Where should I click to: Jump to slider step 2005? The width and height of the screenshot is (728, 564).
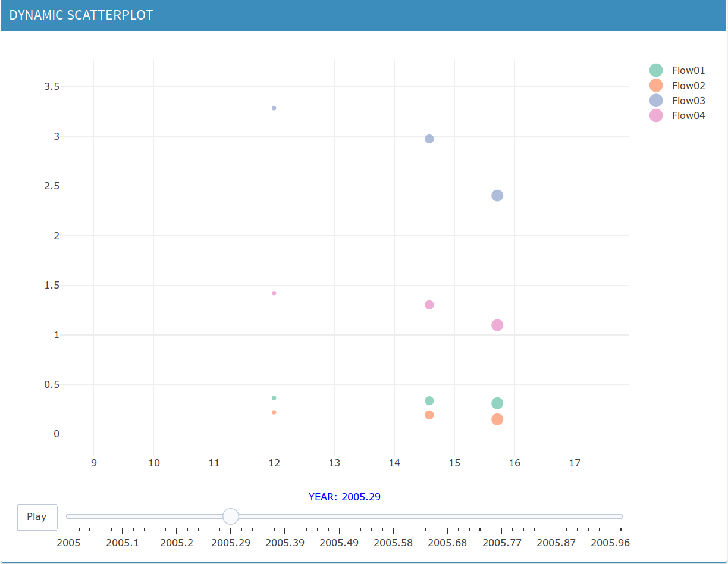68,542
